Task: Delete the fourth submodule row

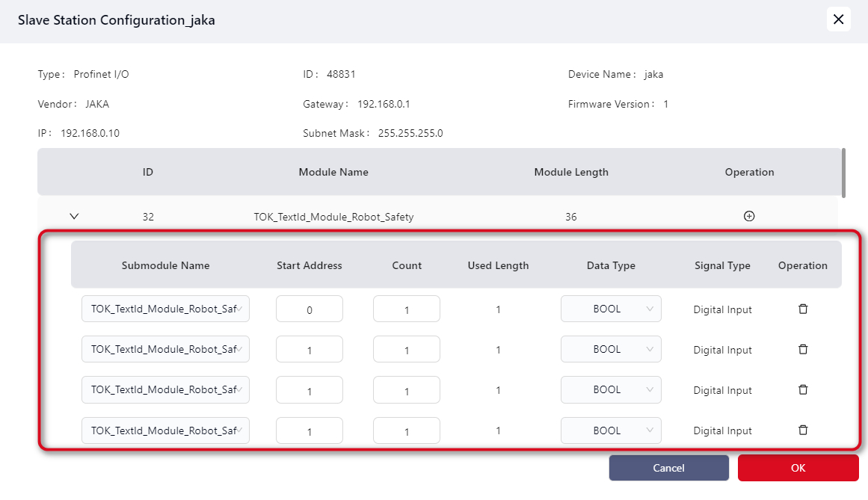Action: (x=803, y=430)
